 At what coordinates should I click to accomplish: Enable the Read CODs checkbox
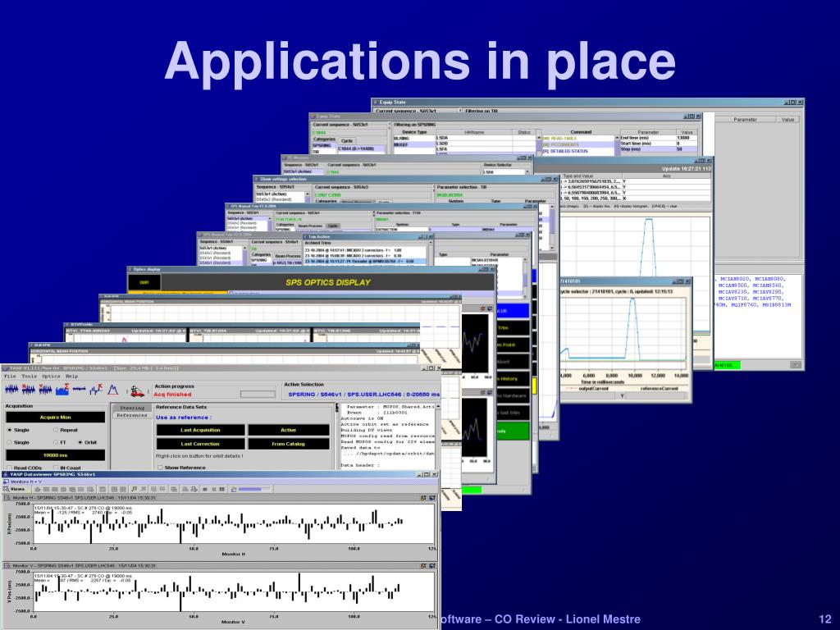[10, 468]
